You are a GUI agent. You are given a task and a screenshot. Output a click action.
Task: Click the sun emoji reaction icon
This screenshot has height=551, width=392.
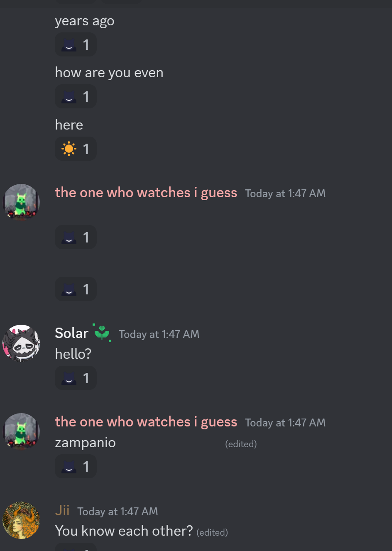pyautogui.click(x=69, y=149)
